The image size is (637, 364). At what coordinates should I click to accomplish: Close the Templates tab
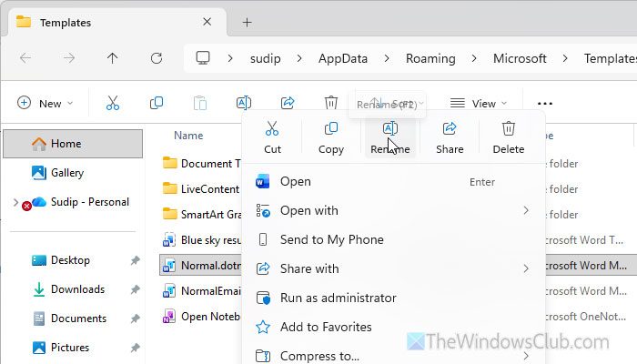pos(207,22)
